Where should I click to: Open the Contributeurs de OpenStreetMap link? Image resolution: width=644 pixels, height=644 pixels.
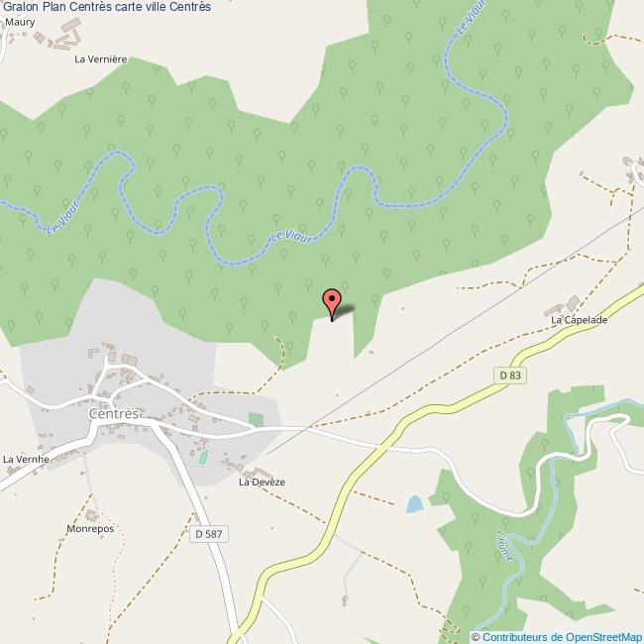tap(563, 637)
